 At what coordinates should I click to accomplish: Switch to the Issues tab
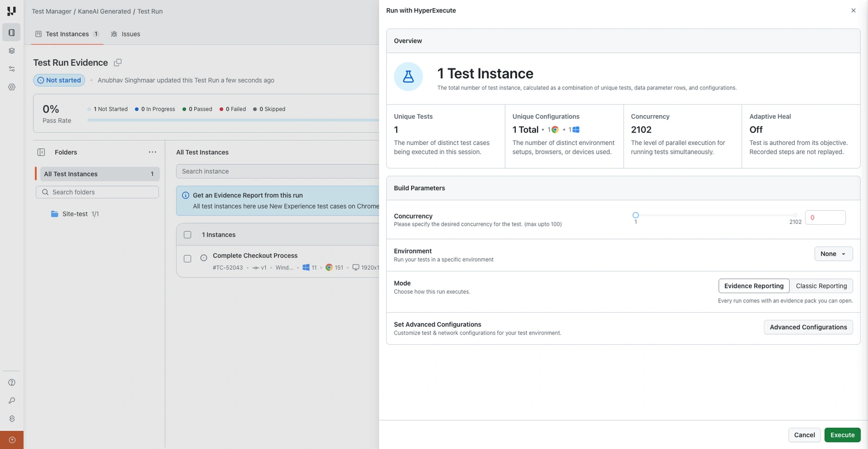(125, 34)
